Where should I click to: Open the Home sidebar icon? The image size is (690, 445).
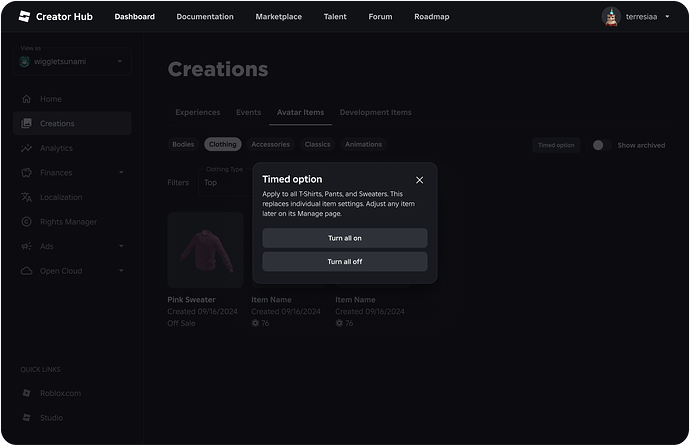point(26,99)
